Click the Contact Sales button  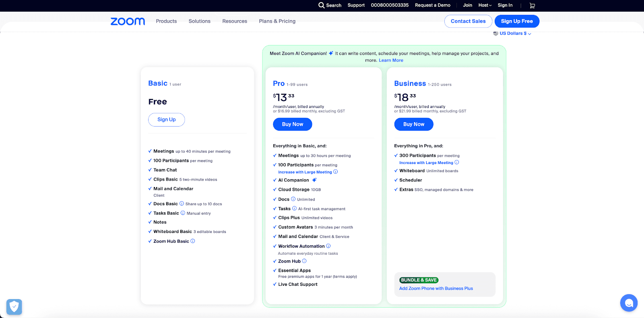pyautogui.click(x=468, y=21)
